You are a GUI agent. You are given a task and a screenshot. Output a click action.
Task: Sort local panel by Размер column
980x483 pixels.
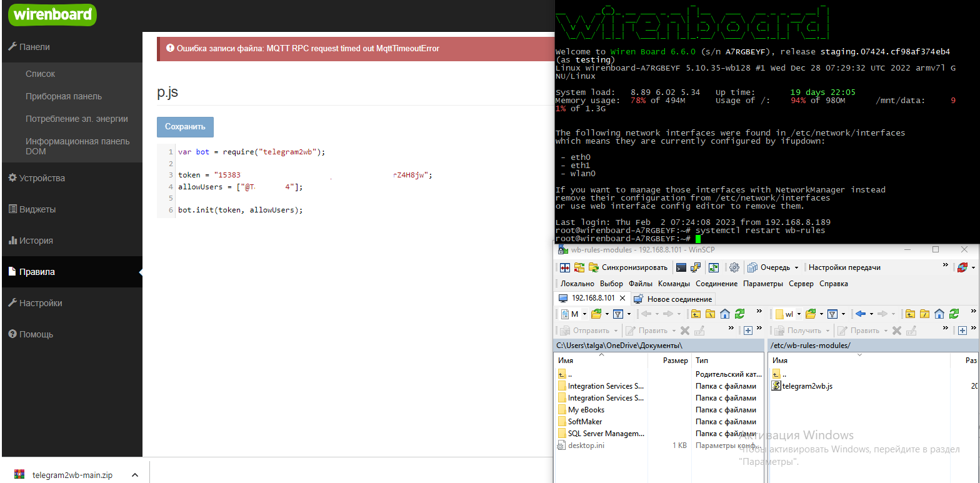(675, 361)
